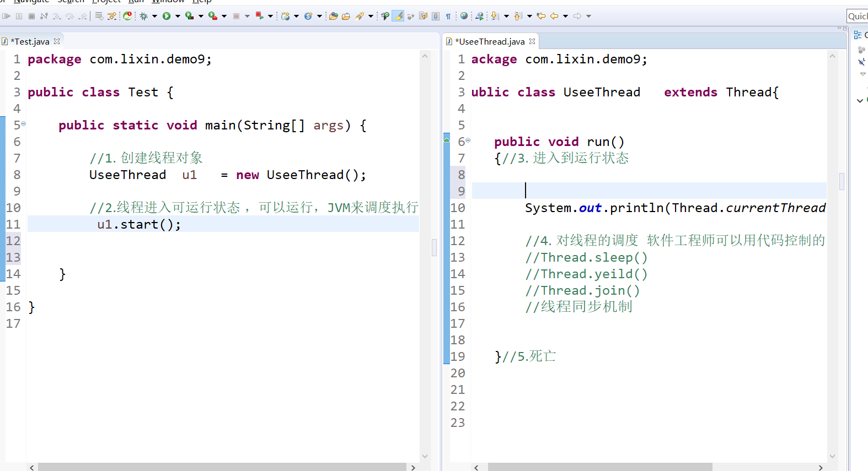The width and height of the screenshot is (868, 471).
Task: Click the Next Annotation down-arrow icon
Action: point(495,16)
